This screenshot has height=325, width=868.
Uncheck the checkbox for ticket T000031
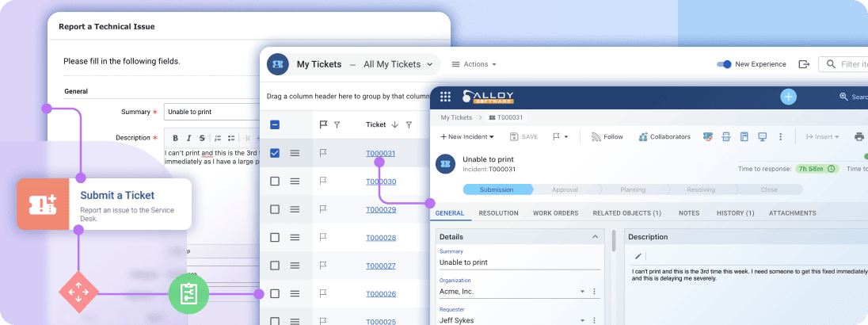click(x=275, y=153)
